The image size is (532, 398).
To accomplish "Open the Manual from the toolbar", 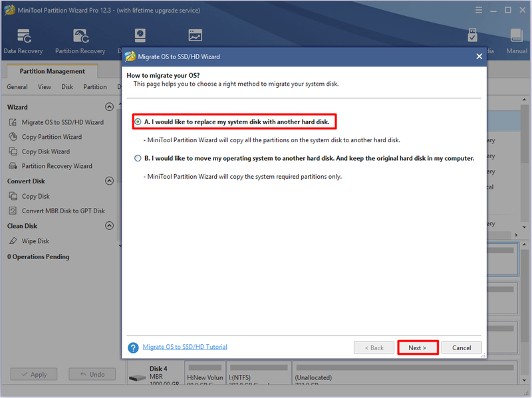I will 517,41.
